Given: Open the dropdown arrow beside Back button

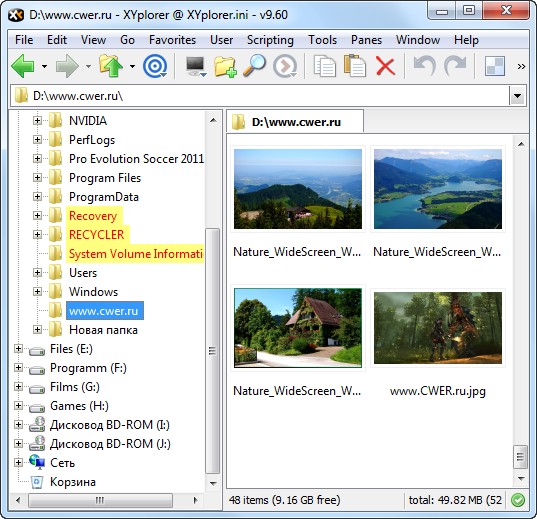Looking at the screenshot, I should click(x=44, y=66).
